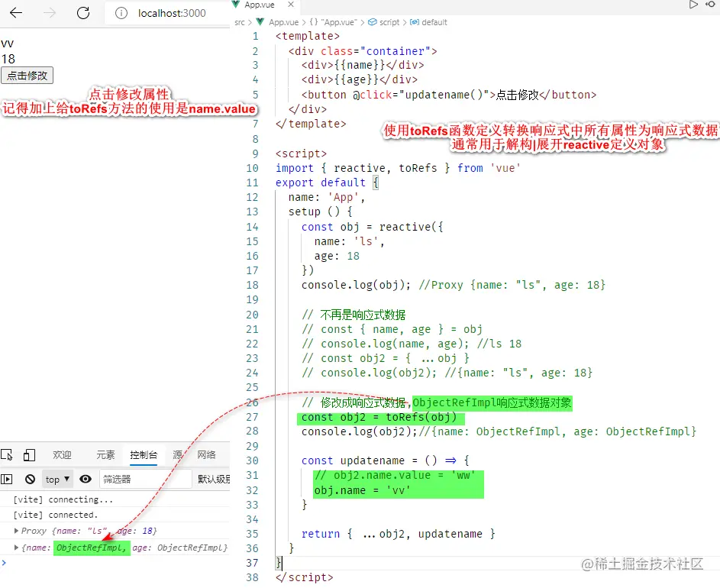Click 'export default' on line 11
The width and height of the screenshot is (720, 588).
pos(320,183)
